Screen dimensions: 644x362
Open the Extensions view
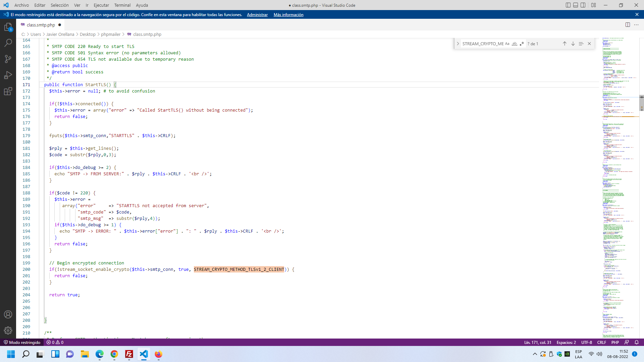tap(8, 91)
